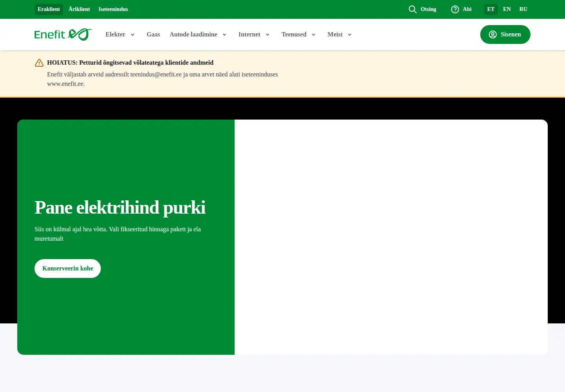Expand the Meist menu chevron
Image resolution: width=565 pixels, height=392 pixels.
coord(350,35)
